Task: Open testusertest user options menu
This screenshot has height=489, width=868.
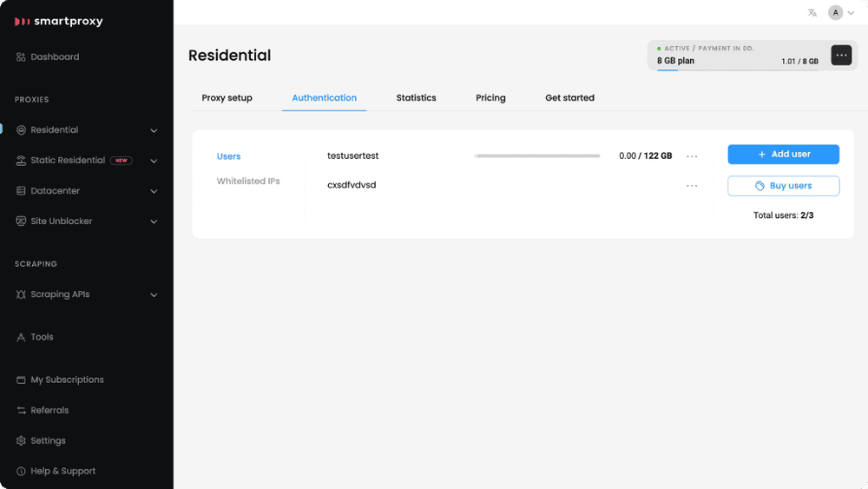Action: [692, 156]
